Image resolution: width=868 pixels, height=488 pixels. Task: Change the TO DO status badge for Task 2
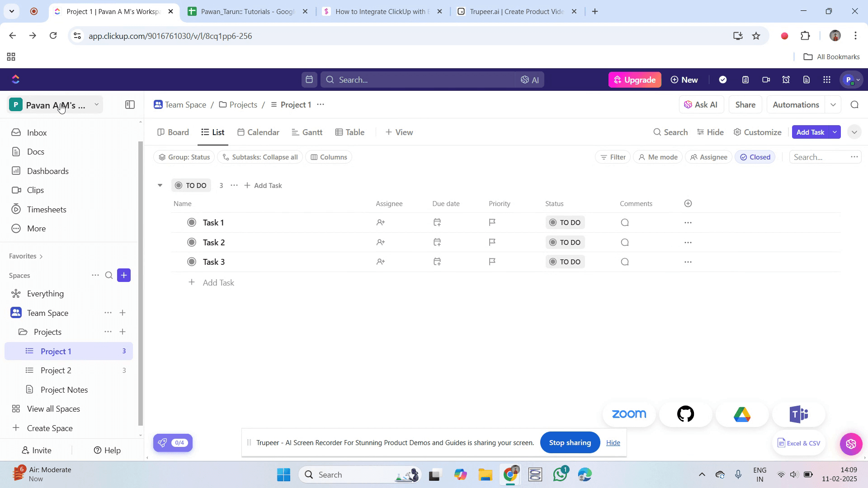coord(565,243)
